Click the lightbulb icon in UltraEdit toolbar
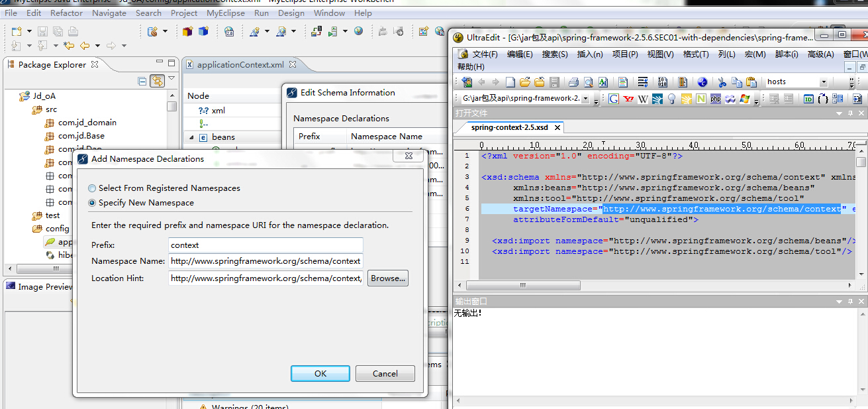The height and width of the screenshot is (409, 868). tap(672, 99)
